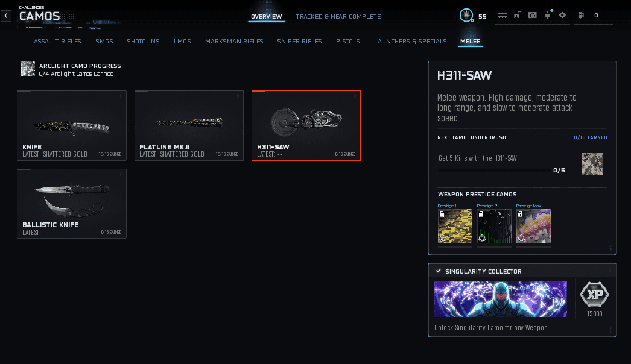
Task: Select the locked Prestige Max camo
Action: click(x=534, y=227)
